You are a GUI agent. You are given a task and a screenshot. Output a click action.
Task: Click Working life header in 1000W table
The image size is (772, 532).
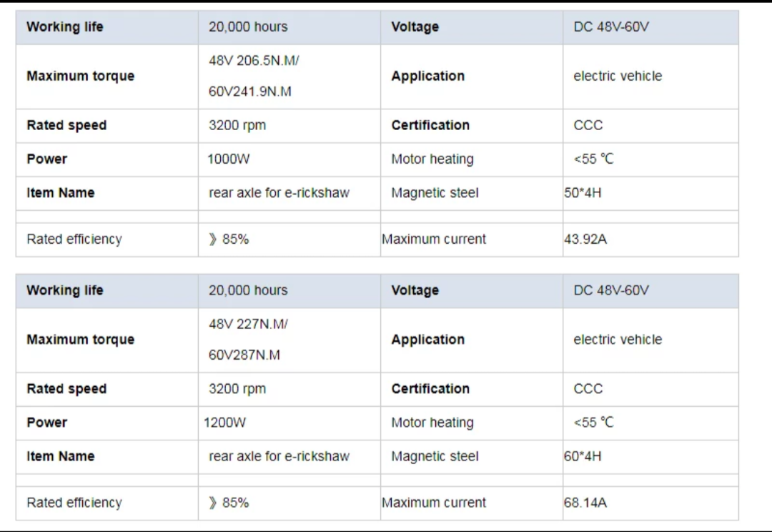(65, 27)
